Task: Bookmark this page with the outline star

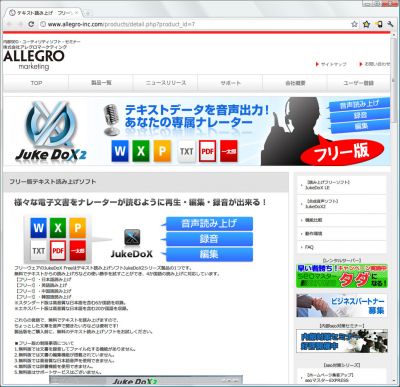Action: 354,24
